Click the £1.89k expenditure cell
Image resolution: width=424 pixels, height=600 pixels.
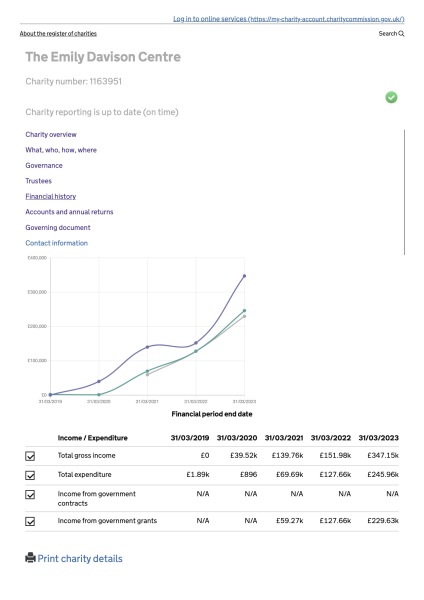(198, 474)
